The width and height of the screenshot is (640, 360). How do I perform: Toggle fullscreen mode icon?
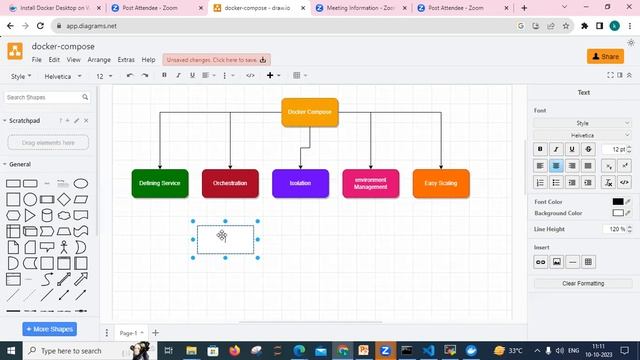[x=610, y=75]
